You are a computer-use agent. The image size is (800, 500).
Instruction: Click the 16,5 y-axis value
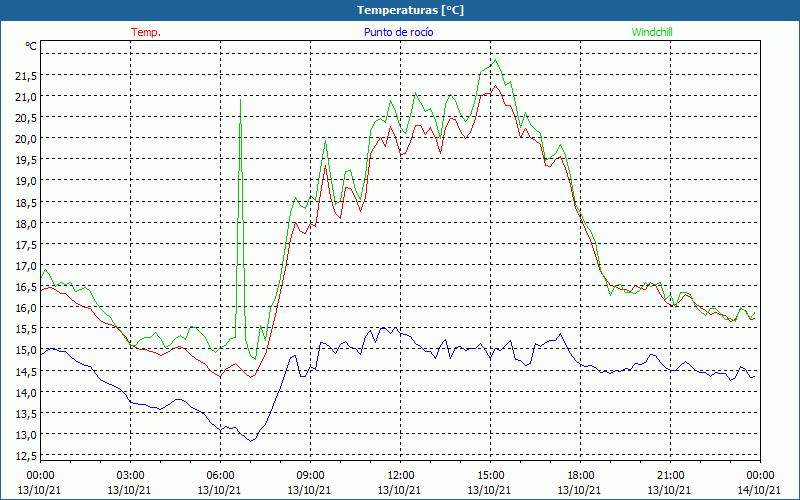click(x=26, y=287)
